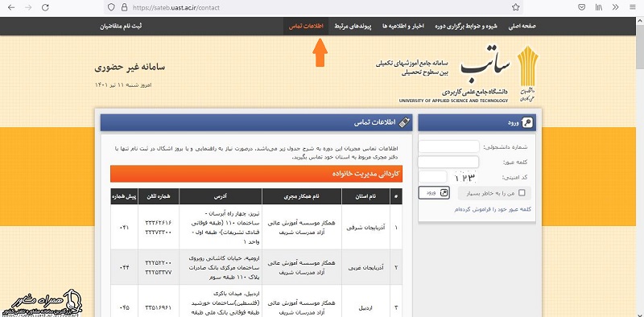Focus the شماره دانشجوئی input field
Viewport: 644px width, 317px height.
[x=449, y=146]
